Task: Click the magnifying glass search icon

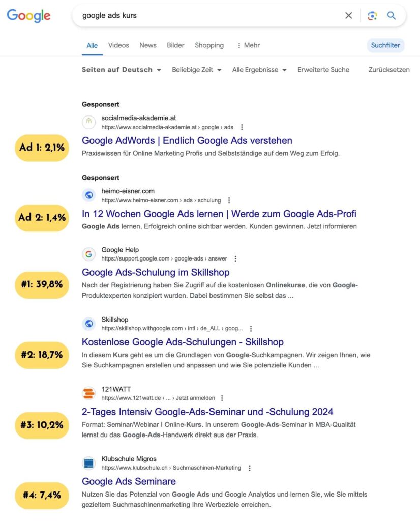Action: tap(392, 15)
